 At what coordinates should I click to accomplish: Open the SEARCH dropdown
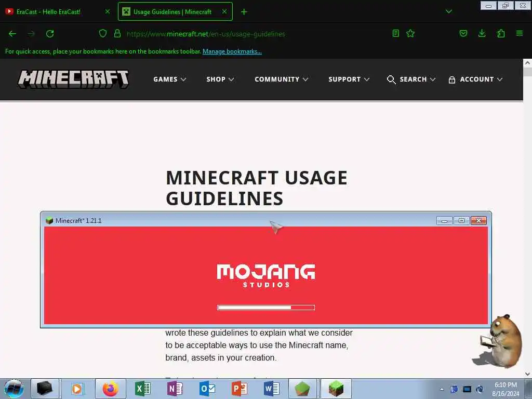(x=417, y=79)
